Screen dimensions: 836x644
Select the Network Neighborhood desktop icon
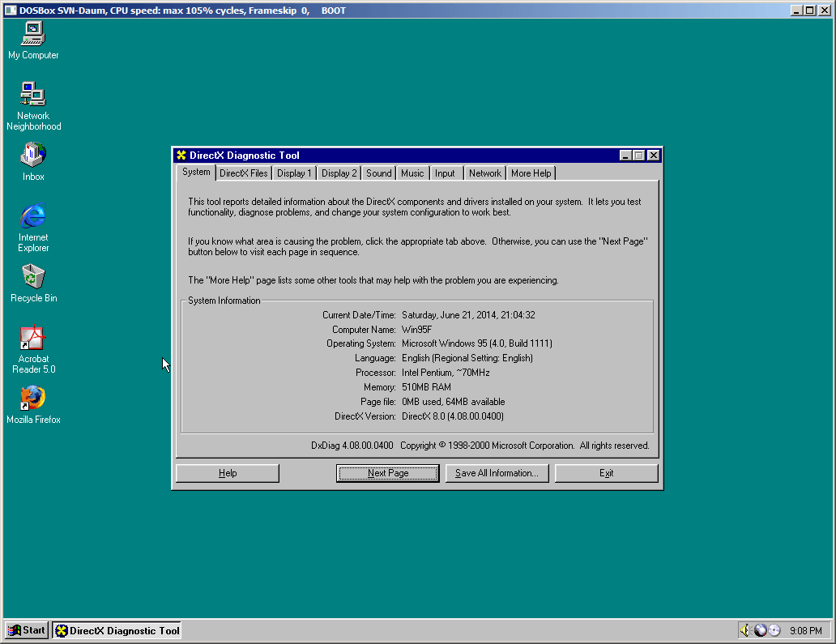pyautogui.click(x=33, y=106)
